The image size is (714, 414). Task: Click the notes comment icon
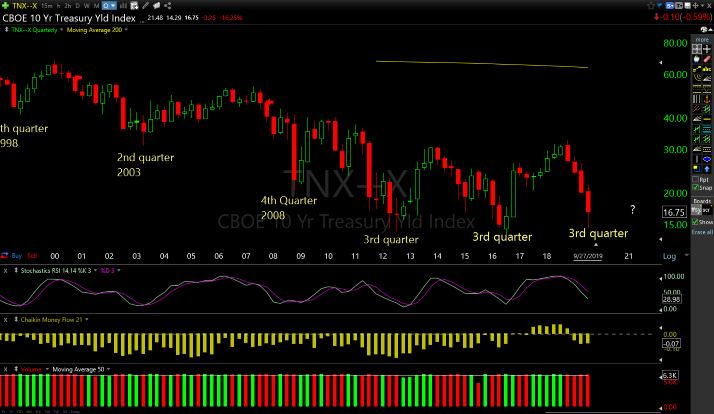[156, 5]
